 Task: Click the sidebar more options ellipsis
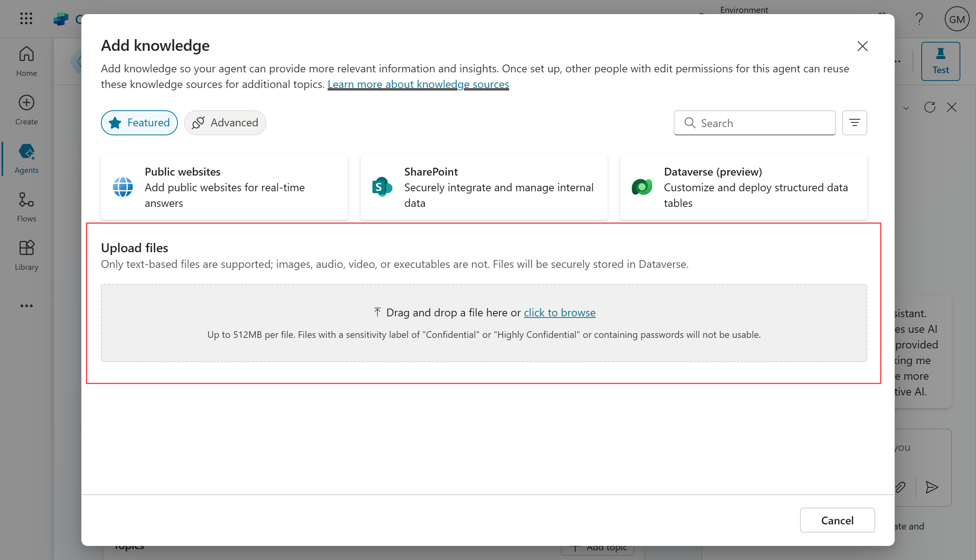pos(26,306)
